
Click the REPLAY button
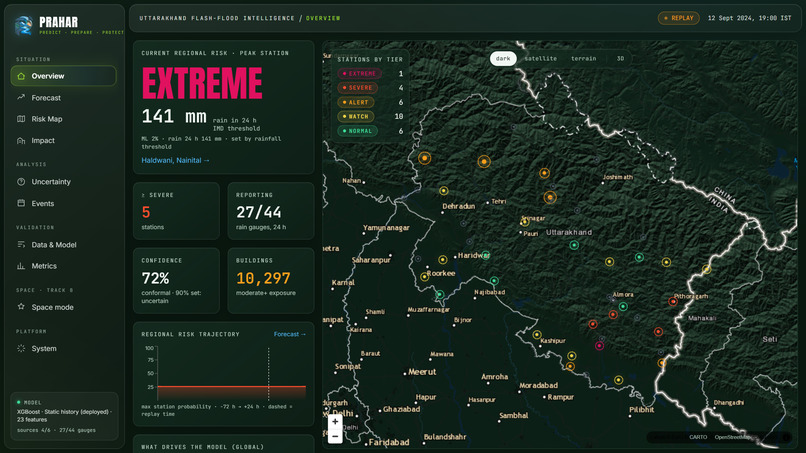coord(679,18)
